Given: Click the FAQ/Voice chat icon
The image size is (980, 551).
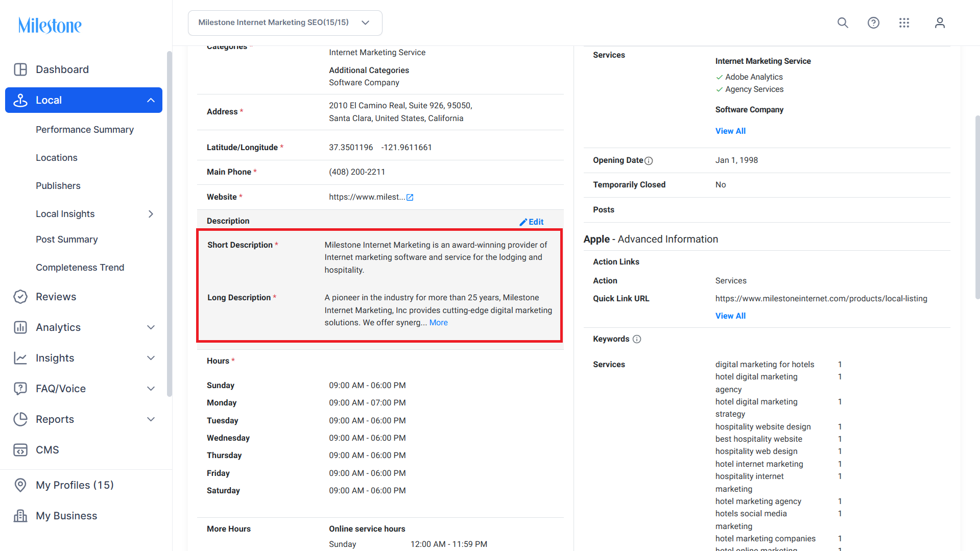Looking at the screenshot, I should coord(20,389).
